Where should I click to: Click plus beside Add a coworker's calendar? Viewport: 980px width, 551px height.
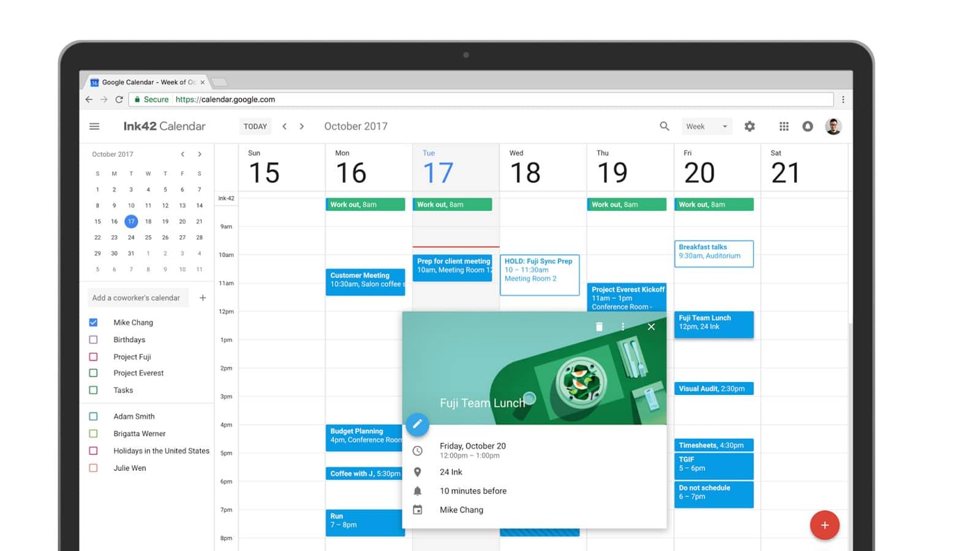coord(203,298)
